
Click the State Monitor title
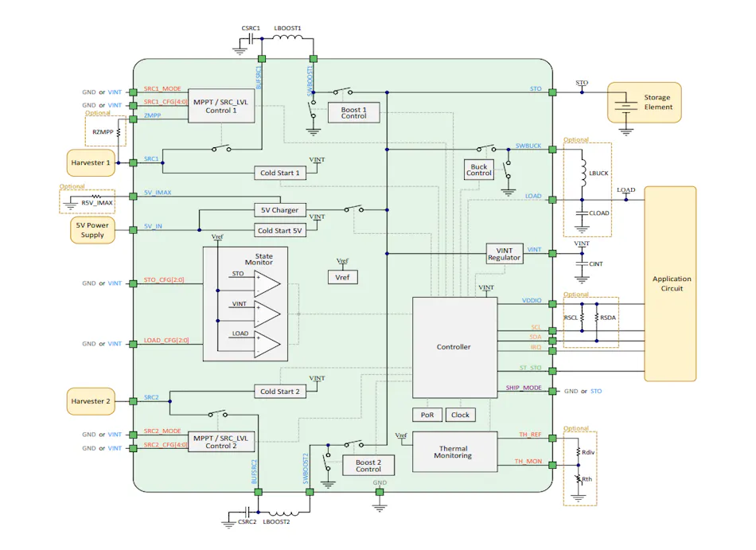pyautogui.click(x=259, y=259)
